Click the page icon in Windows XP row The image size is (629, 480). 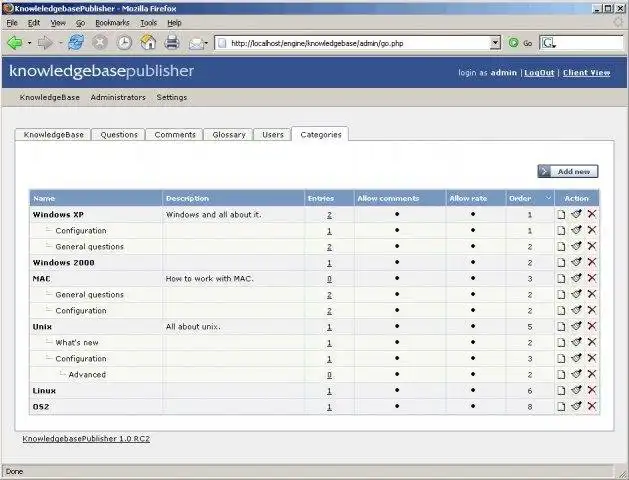[x=561, y=215]
